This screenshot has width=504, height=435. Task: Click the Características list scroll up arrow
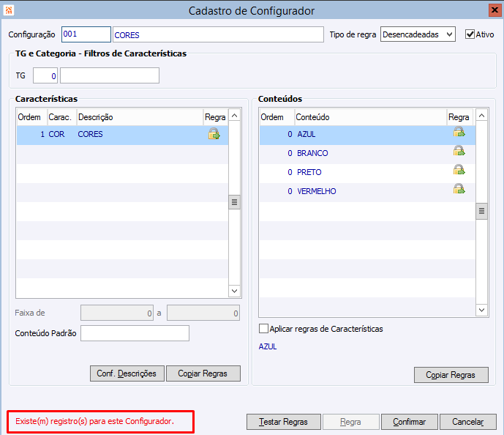coord(235,116)
